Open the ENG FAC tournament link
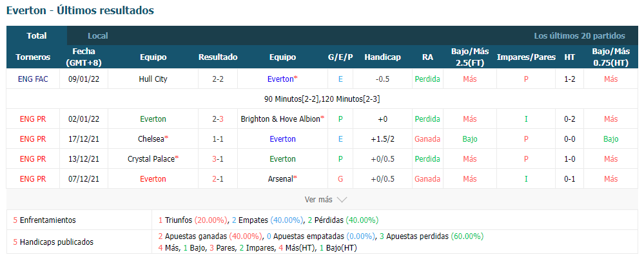 (33, 79)
